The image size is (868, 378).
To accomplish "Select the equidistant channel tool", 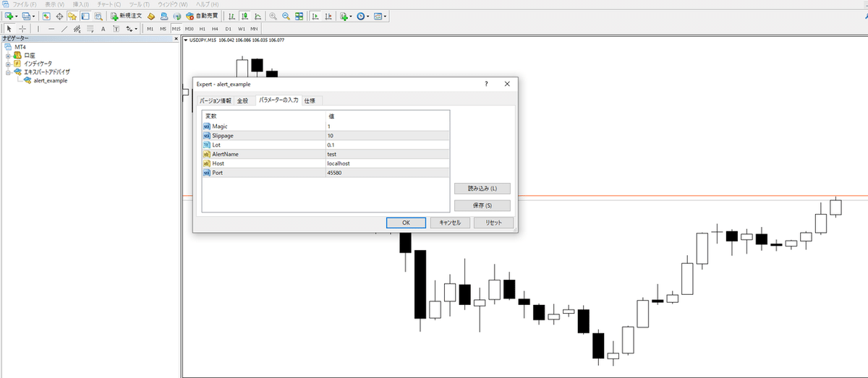I will tap(77, 29).
